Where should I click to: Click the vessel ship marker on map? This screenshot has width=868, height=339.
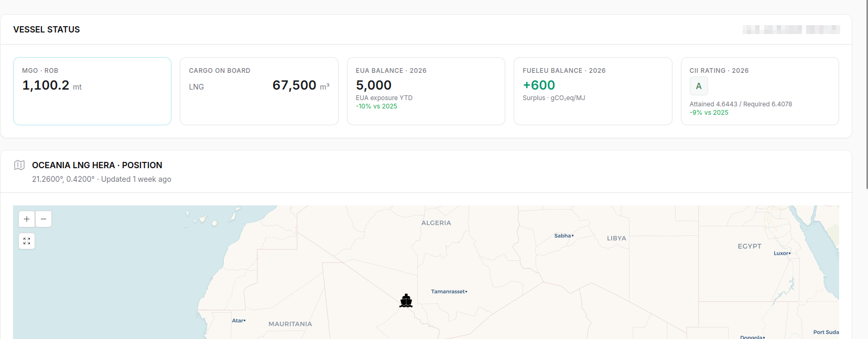tap(406, 301)
